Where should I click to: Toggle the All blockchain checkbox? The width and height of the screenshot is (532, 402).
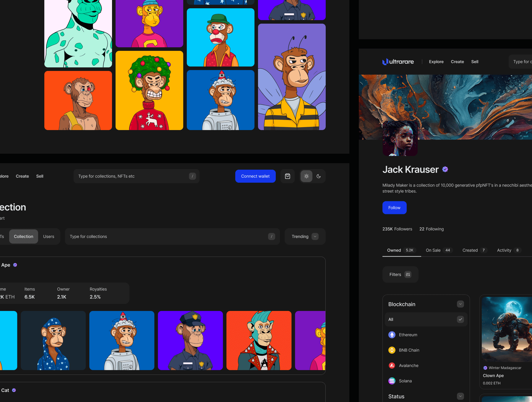point(460,319)
